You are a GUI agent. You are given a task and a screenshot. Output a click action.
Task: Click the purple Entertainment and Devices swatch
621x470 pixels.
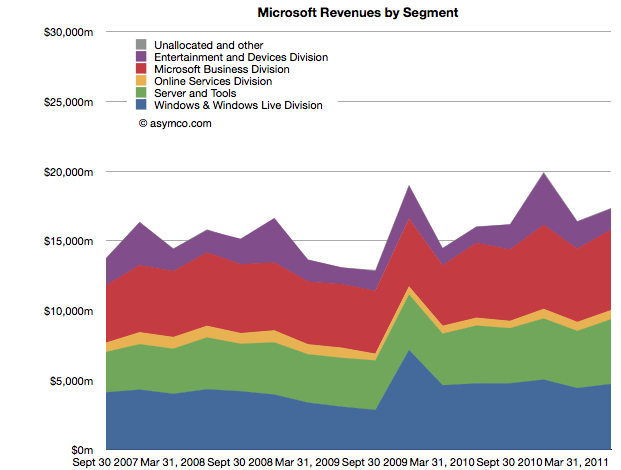(141, 56)
